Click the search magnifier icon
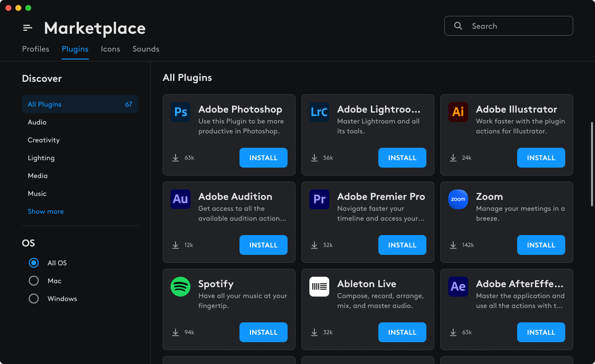 click(458, 26)
